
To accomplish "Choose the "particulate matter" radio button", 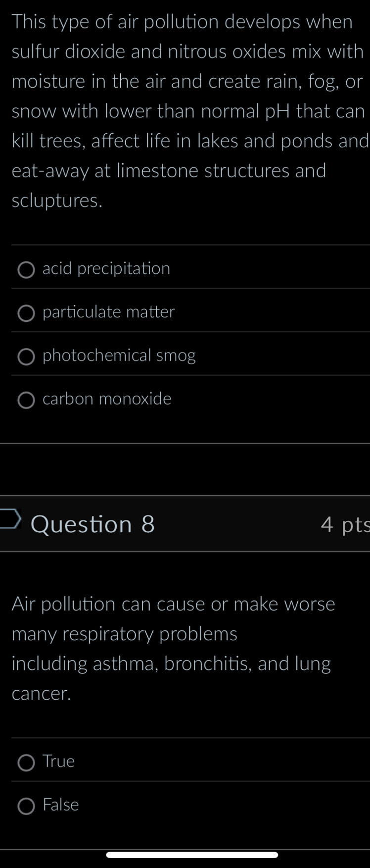I will pyautogui.click(x=26, y=313).
